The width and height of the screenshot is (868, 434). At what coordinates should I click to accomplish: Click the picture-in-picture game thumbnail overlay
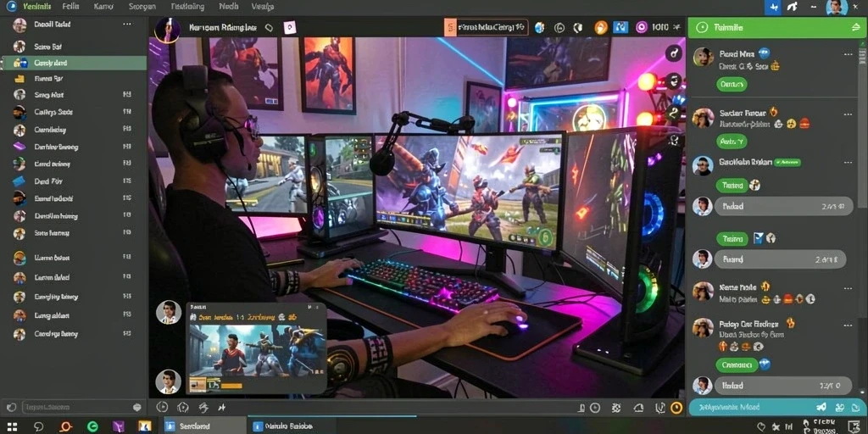(x=256, y=348)
